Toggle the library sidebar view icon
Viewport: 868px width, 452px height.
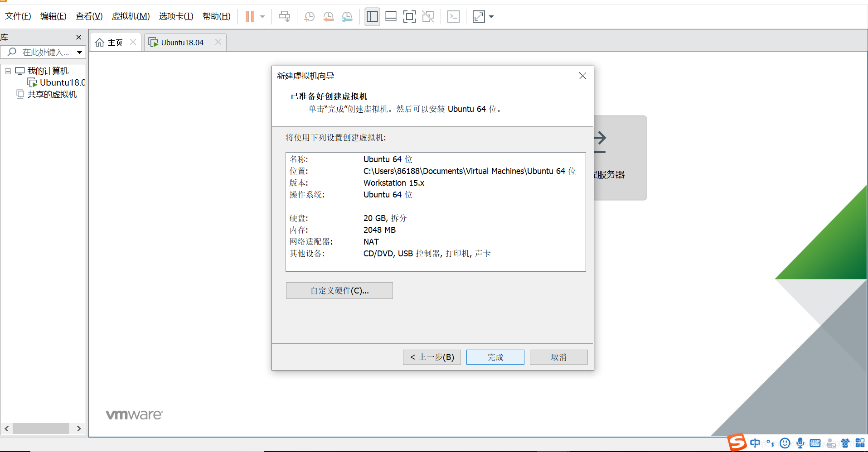pyautogui.click(x=372, y=17)
